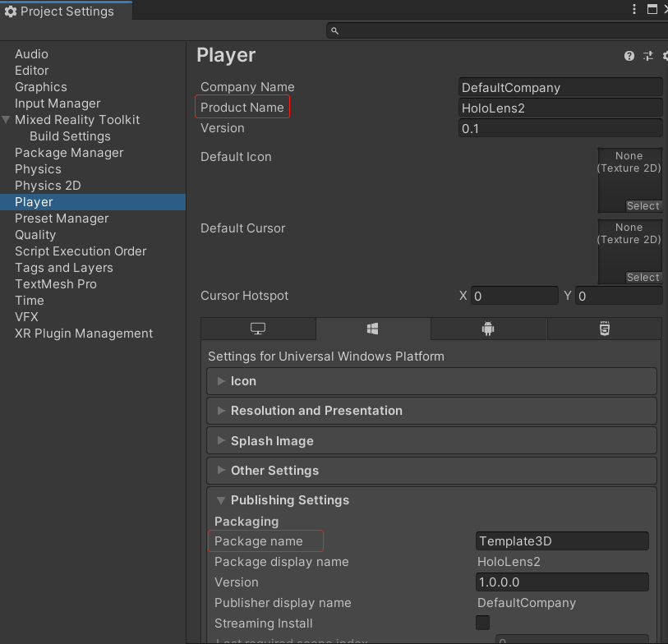Viewport: 668px width, 644px height.
Task: Select the Universal Windows Platform tab icon
Action: click(x=373, y=329)
